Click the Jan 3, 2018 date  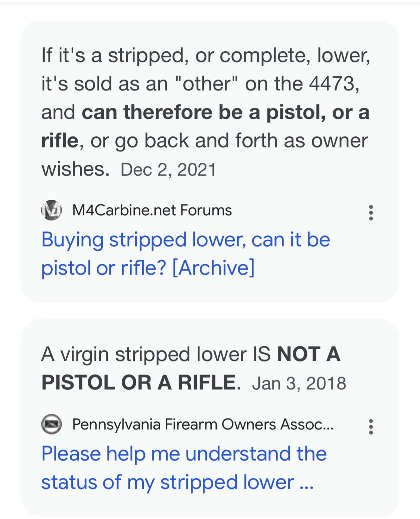pos(299,384)
